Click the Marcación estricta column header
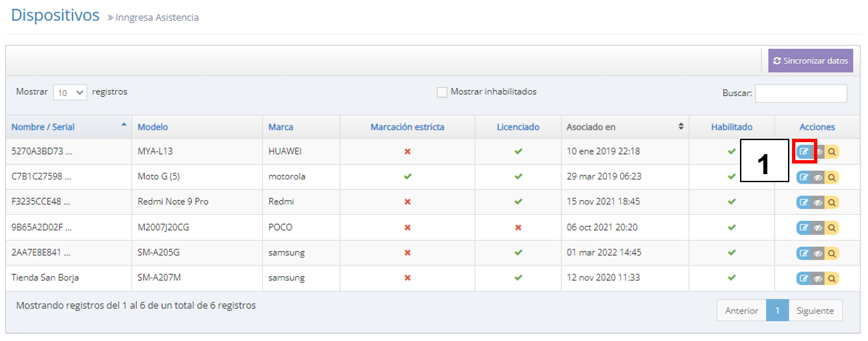This screenshot has height=341, width=868. (x=407, y=127)
